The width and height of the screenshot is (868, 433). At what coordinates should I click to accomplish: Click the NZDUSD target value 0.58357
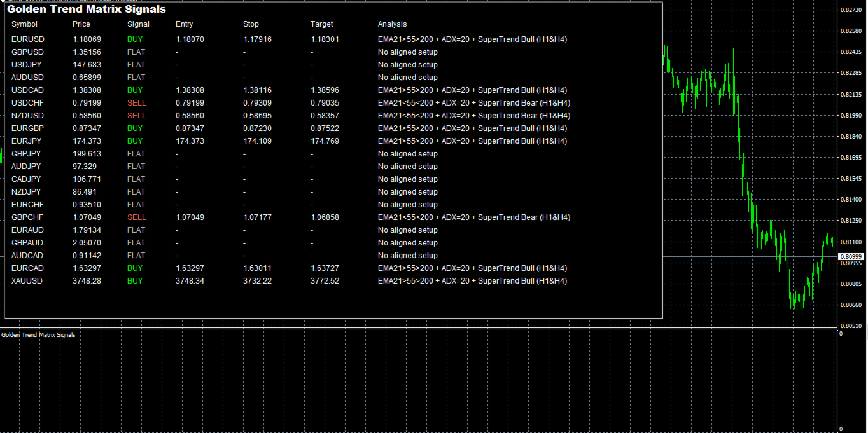[x=325, y=116]
